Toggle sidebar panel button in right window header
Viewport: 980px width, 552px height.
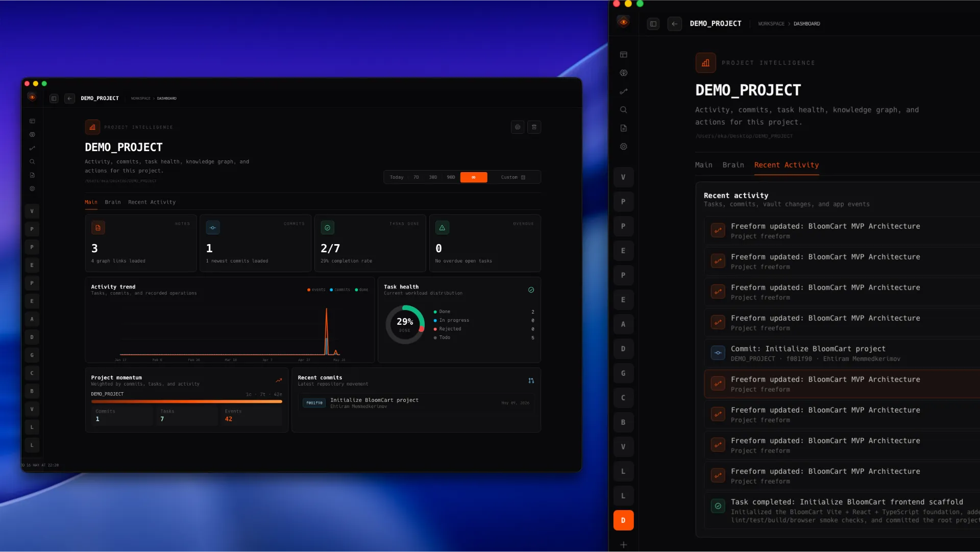(x=653, y=24)
